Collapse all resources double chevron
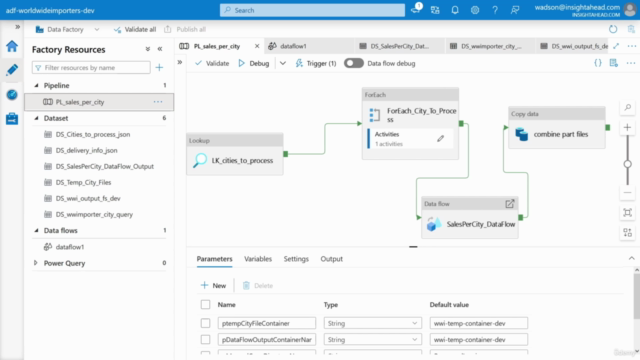Screen dimensions: 640x360 point(147,49)
